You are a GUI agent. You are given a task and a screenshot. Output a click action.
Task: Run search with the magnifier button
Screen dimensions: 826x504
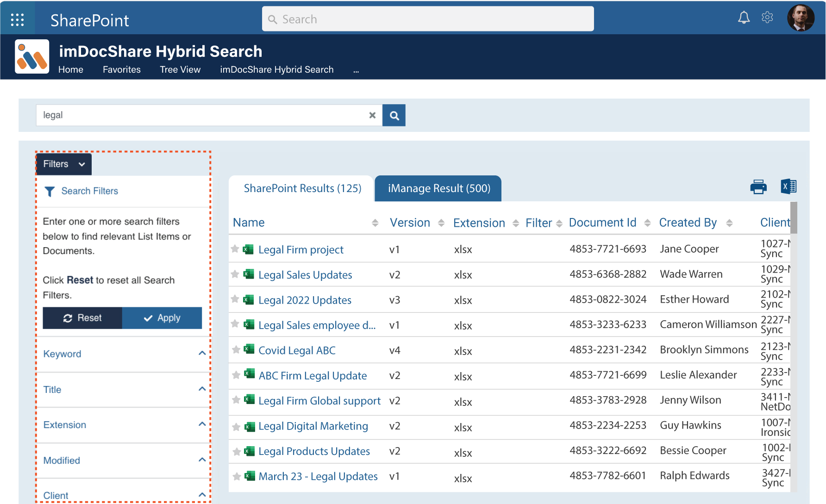394,115
